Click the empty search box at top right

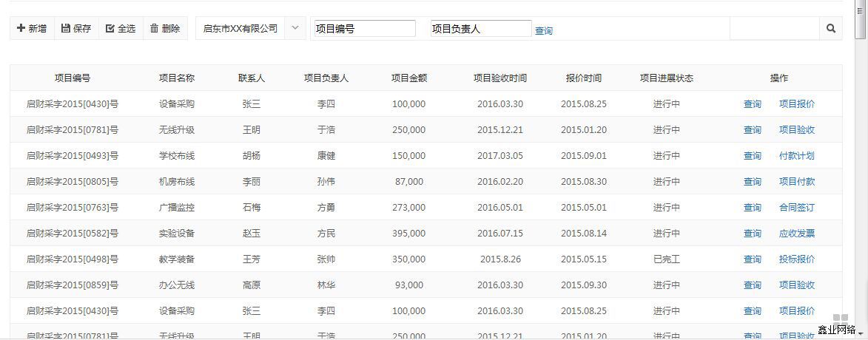[774, 28]
